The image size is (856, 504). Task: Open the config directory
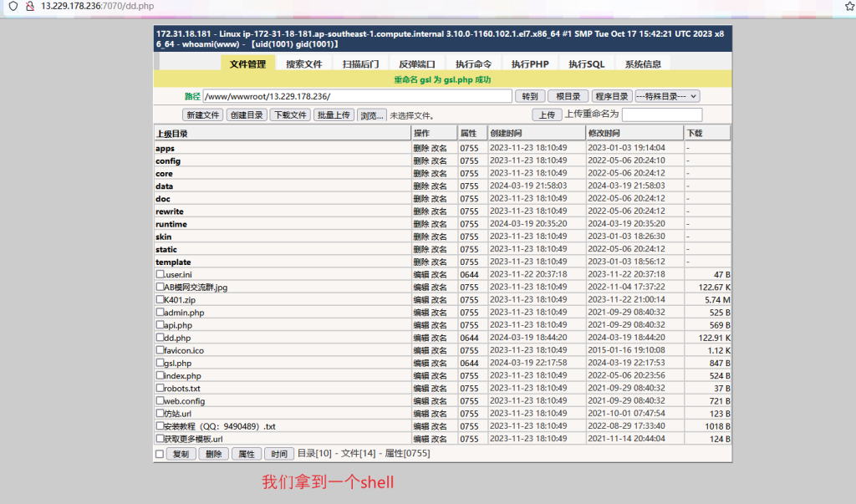168,161
